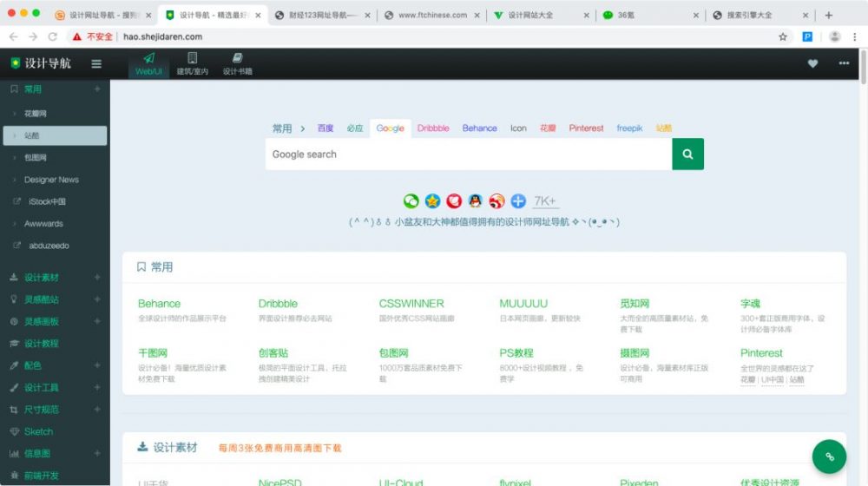Image resolution: width=868 pixels, height=486 pixels.
Task: Bookmark this page with the star icon
Action: point(782,36)
